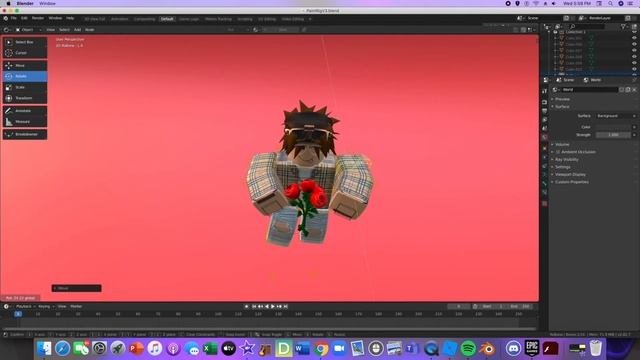Enable the Ambient Occlusion checkbox

tap(558, 152)
